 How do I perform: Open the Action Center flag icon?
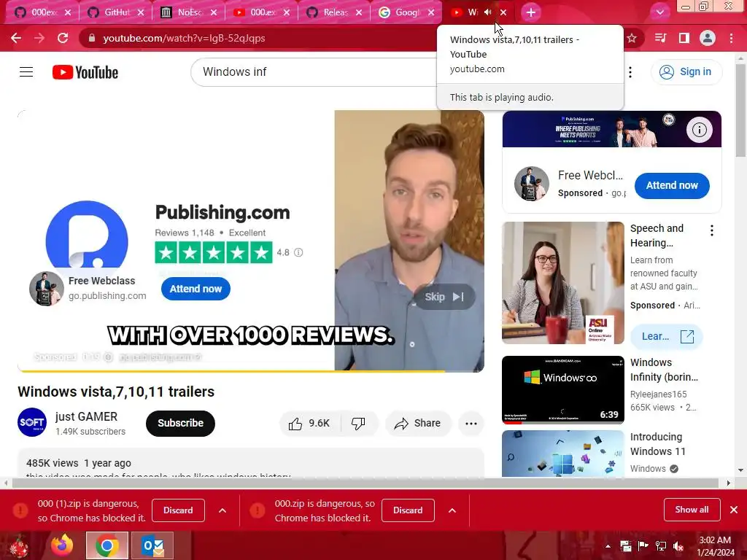[x=643, y=546]
